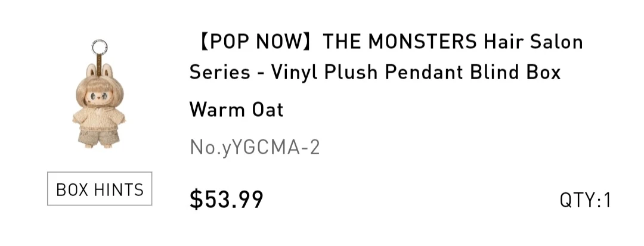
Task: Click the plush doll's face in thumbnail
Action: tap(98, 98)
